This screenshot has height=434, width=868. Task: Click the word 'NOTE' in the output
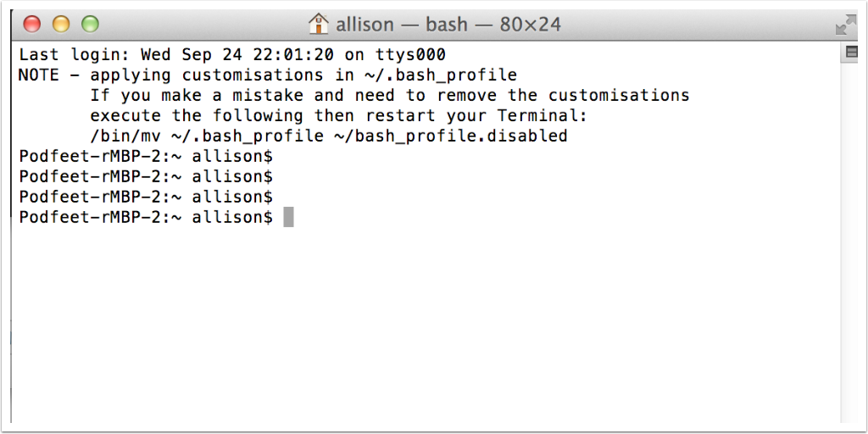click(39, 75)
